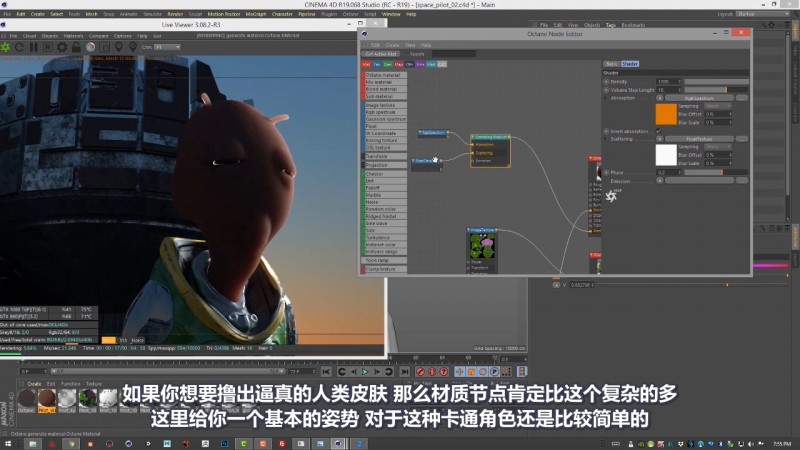
Task: Toggle the Invert absorption checkbox
Action: [x=659, y=131]
